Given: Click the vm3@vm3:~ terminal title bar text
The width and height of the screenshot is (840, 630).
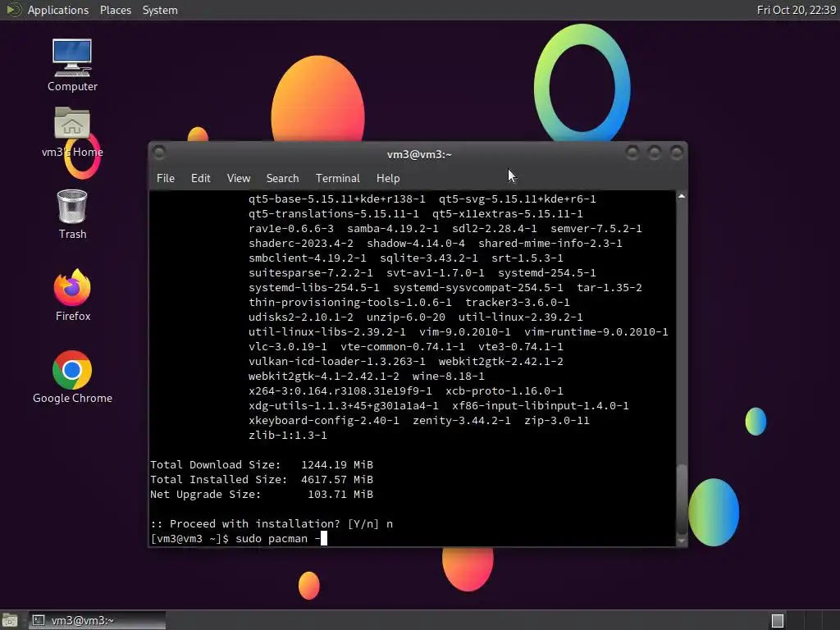Looking at the screenshot, I should [x=419, y=154].
